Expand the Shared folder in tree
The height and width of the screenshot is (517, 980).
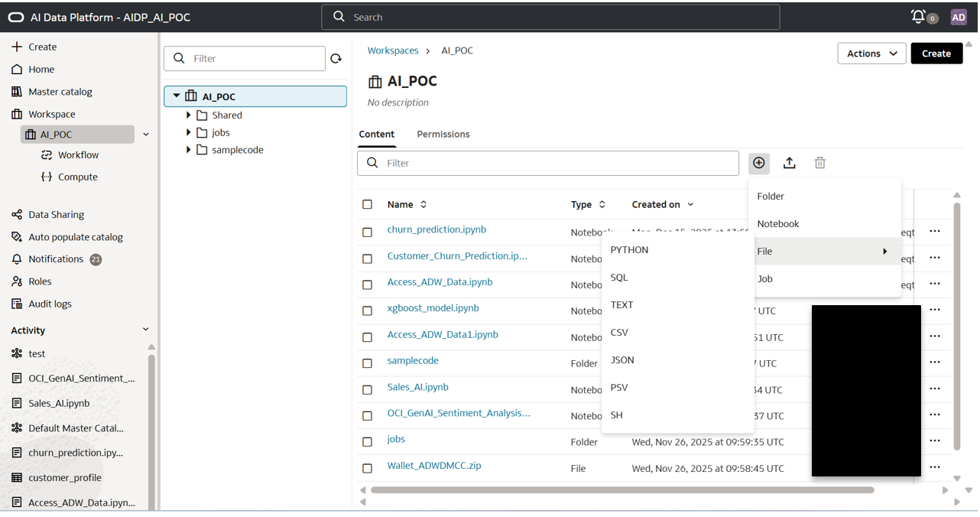[x=189, y=115]
